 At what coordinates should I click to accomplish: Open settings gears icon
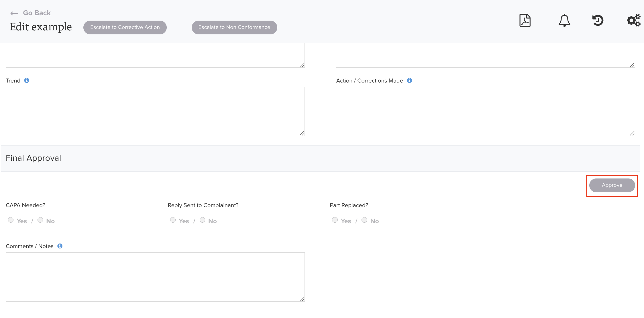(x=633, y=21)
